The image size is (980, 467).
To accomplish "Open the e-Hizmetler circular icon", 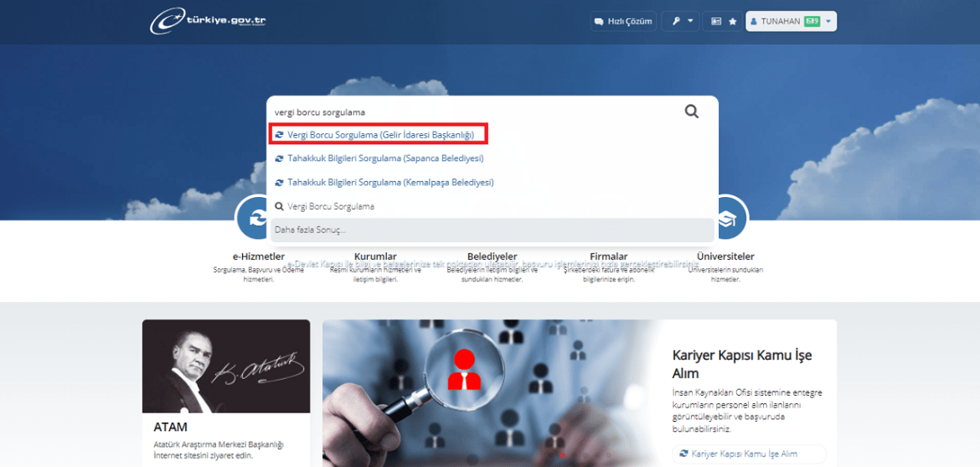I will tap(252, 220).
